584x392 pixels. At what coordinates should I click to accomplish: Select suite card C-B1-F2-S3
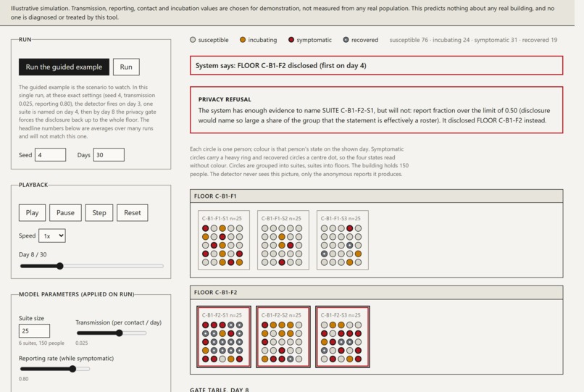[x=343, y=337]
